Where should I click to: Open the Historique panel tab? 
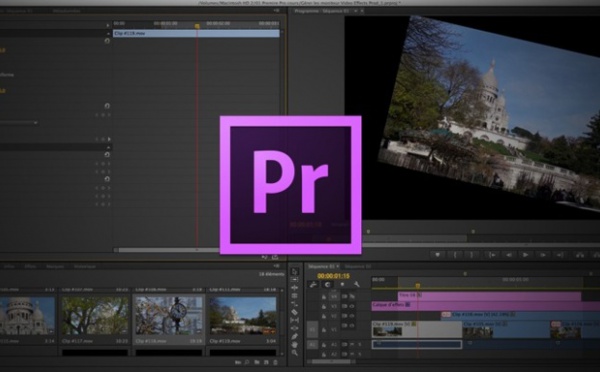[85, 266]
